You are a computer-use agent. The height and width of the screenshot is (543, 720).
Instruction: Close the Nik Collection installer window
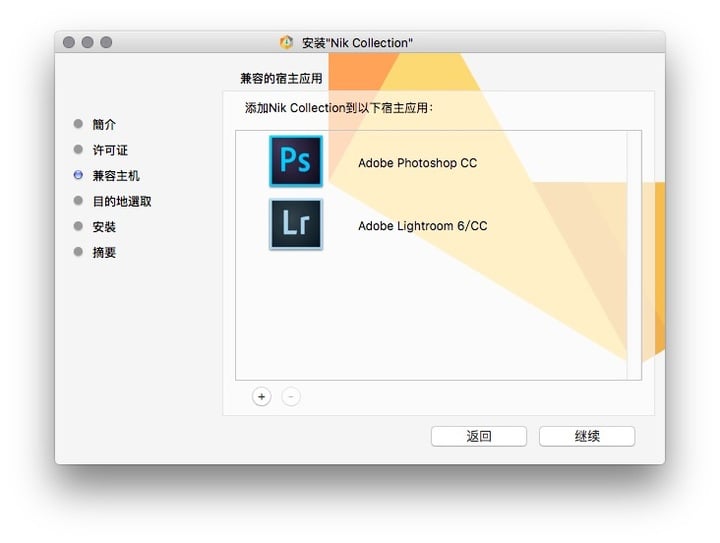point(69,42)
